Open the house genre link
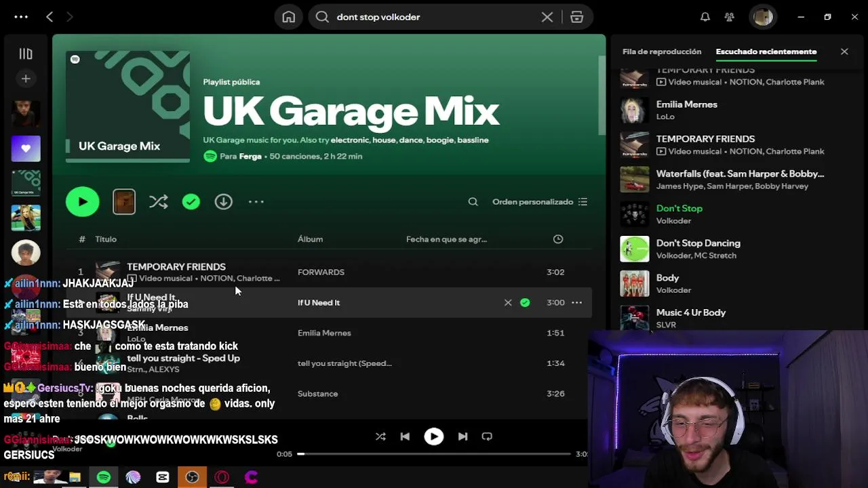868x488 pixels. coord(384,140)
